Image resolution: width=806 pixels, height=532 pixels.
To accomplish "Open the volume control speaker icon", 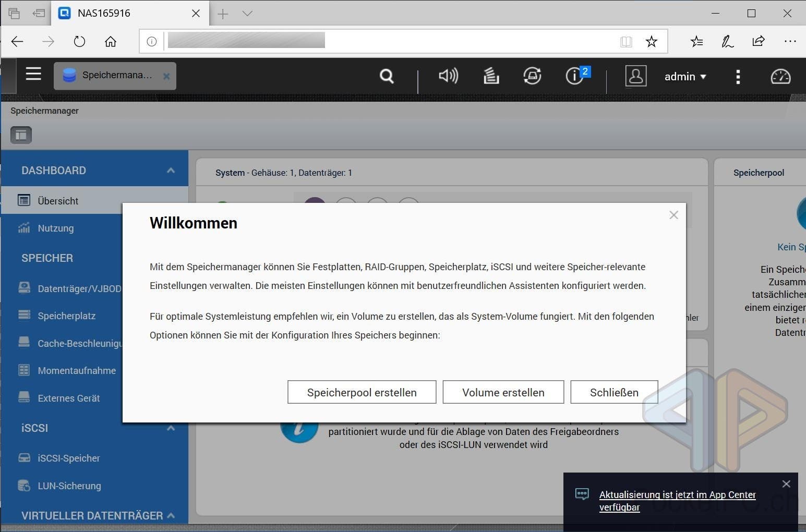I will [448, 76].
